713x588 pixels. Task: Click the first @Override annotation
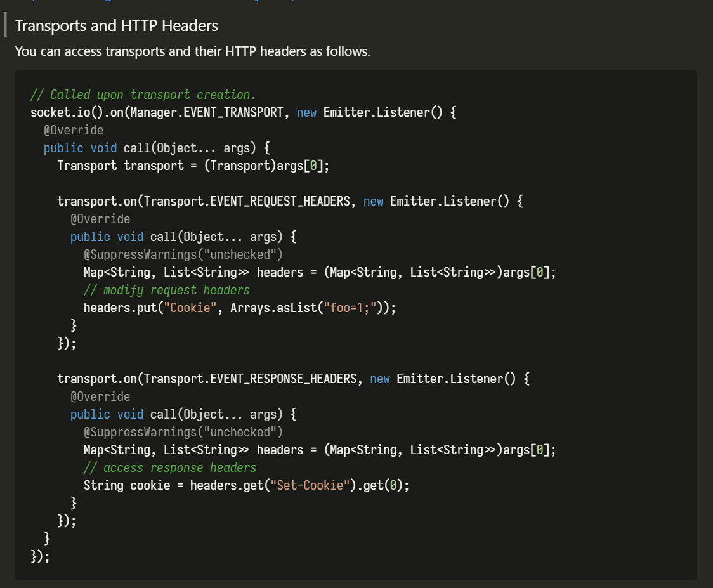[x=74, y=130]
